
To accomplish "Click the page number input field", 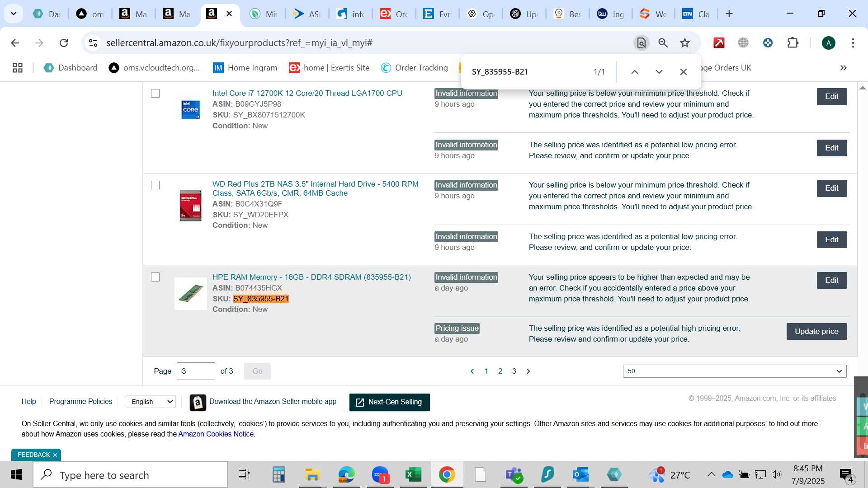I will pyautogui.click(x=196, y=371).
